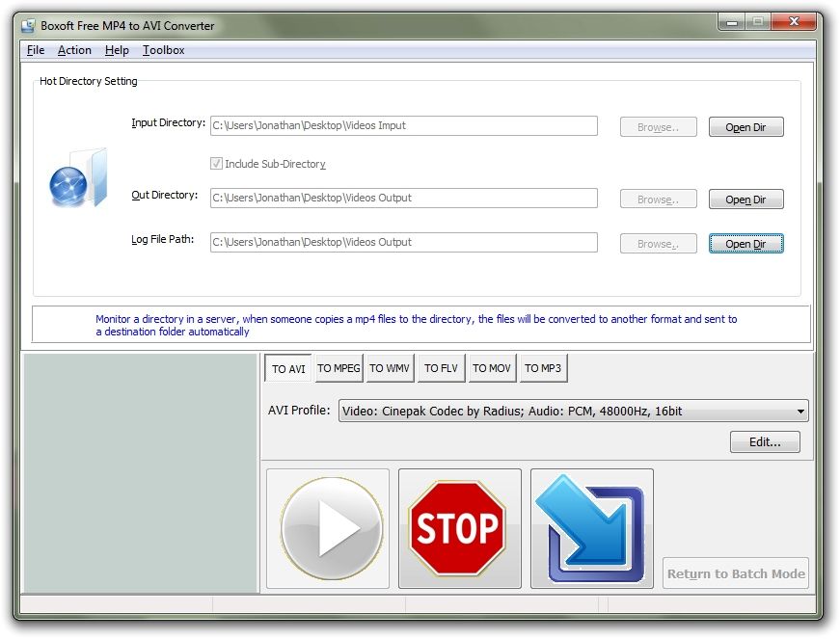Switch to the TO AVI tab
Image resolution: width=840 pixels, height=639 pixels.
[x=288, y=368]
